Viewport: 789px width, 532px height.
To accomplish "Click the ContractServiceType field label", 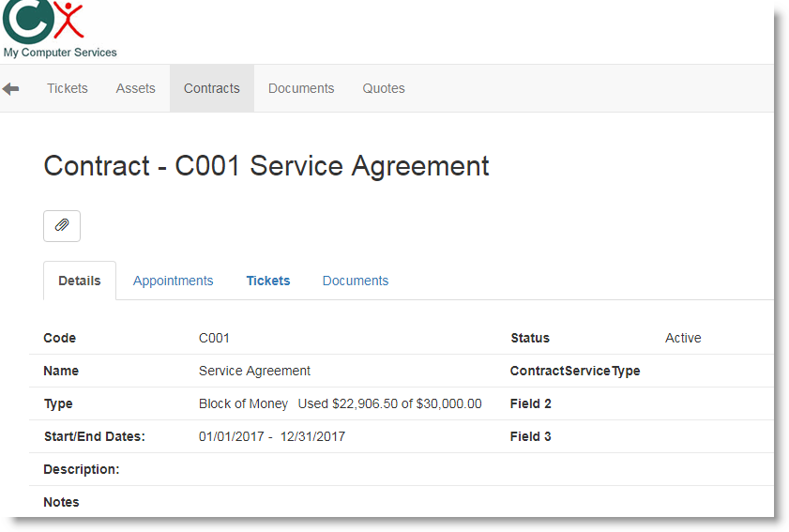I will pos(575,371).
